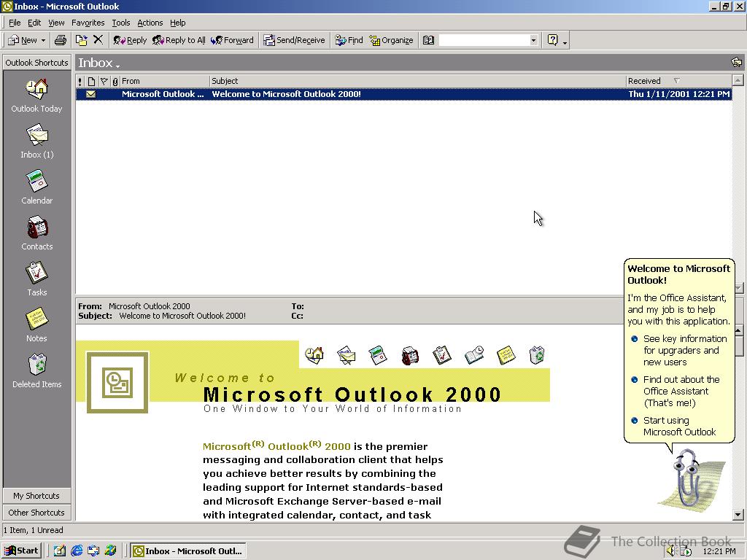
Task: Click Tasks clipboard icon in message banner
Action: click(441, 355)
